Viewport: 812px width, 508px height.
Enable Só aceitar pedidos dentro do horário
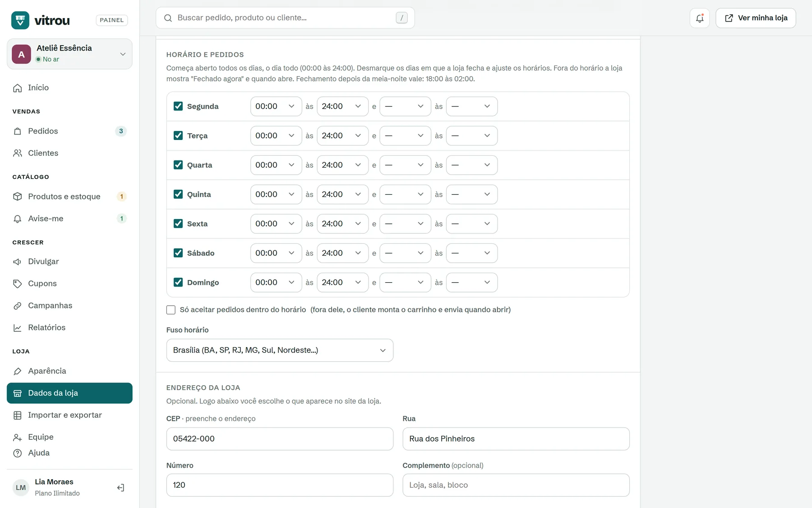pos(171,310)
